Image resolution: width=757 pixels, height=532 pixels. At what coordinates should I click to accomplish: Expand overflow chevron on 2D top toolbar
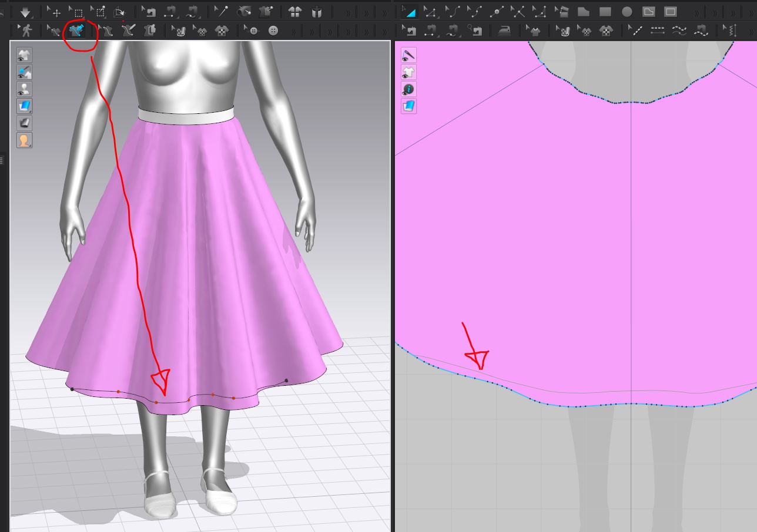click(x=697, y=12)
